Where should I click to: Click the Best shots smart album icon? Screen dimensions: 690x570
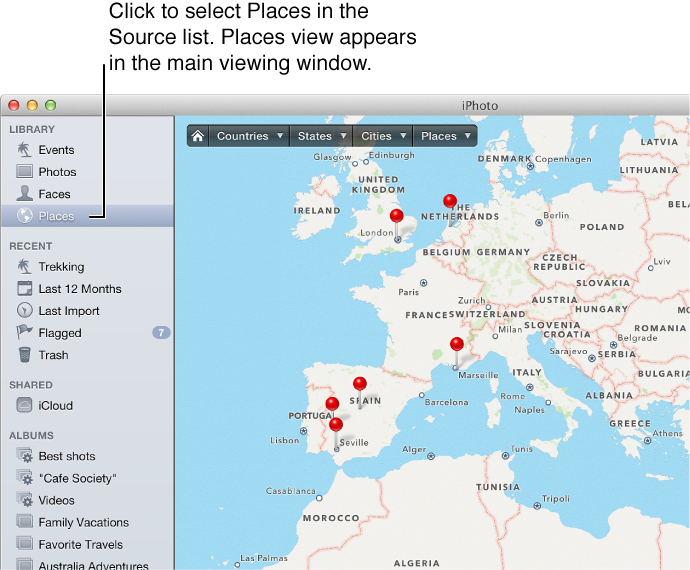(25, 456)
